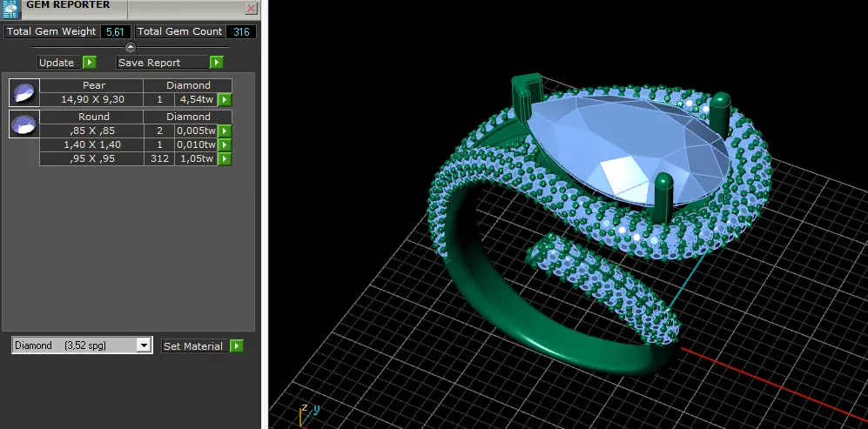This screenshot has width=868, height=429.
Task: Click the ',95 X ,95' size cell
Action: click(x=91, y=159)
